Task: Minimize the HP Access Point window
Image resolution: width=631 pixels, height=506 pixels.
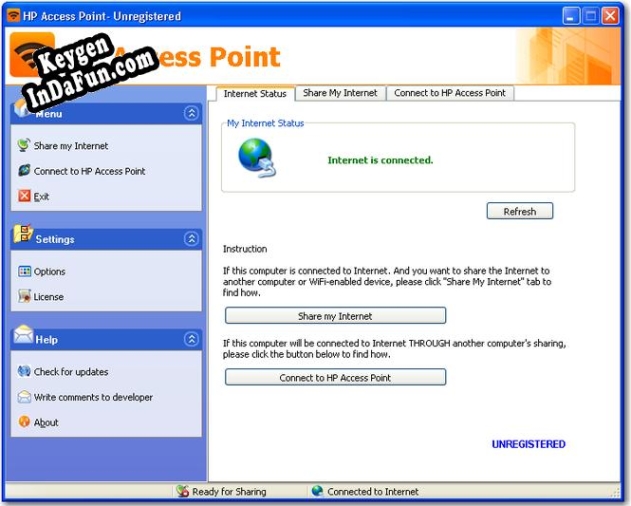Action: [571, 16]
